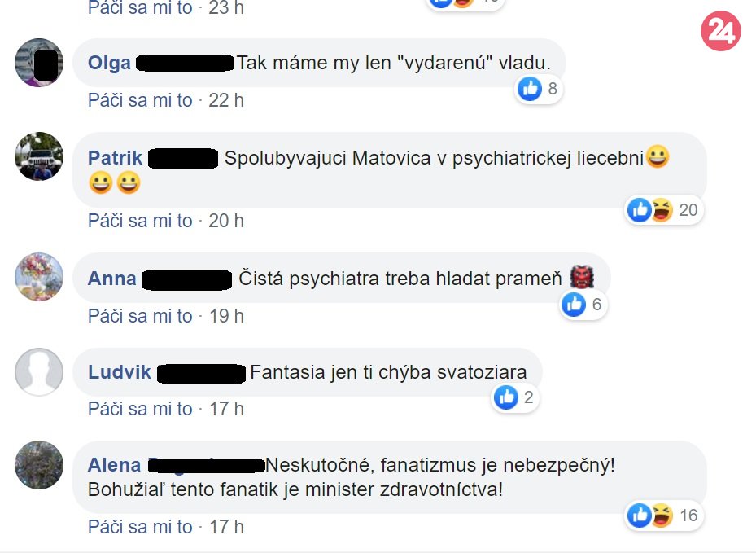Click 'Páči sa mi to' under Alena's comment
Viewport: 756px width, 553px height.
click(140, 527)
